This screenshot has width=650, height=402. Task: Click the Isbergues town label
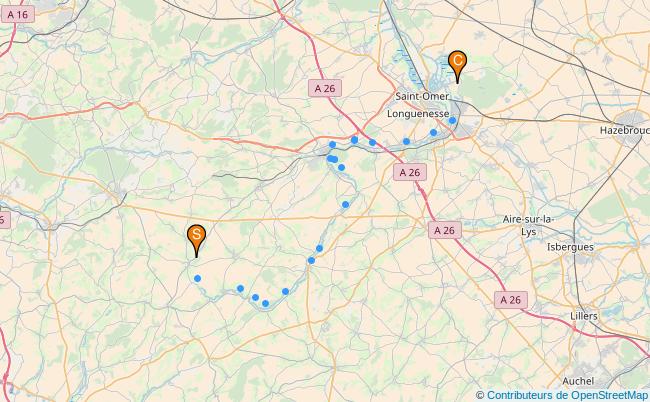tap(570, 247)
